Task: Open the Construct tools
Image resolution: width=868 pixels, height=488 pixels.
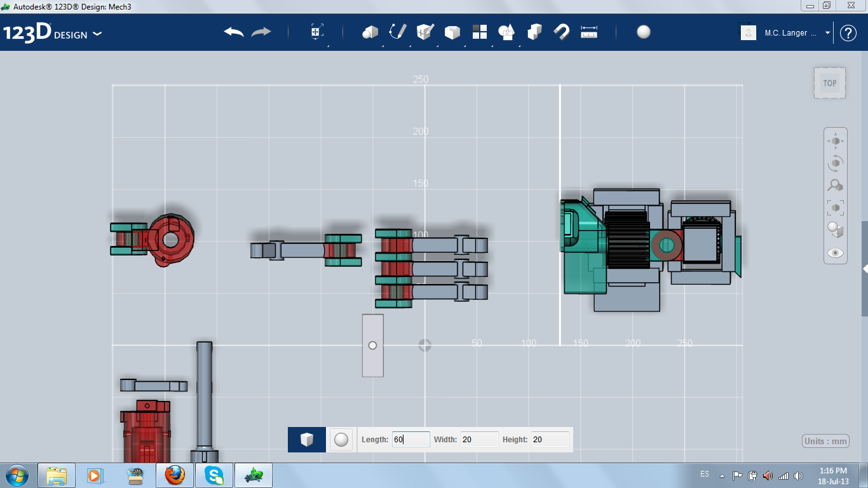Action: coord(425,32)
